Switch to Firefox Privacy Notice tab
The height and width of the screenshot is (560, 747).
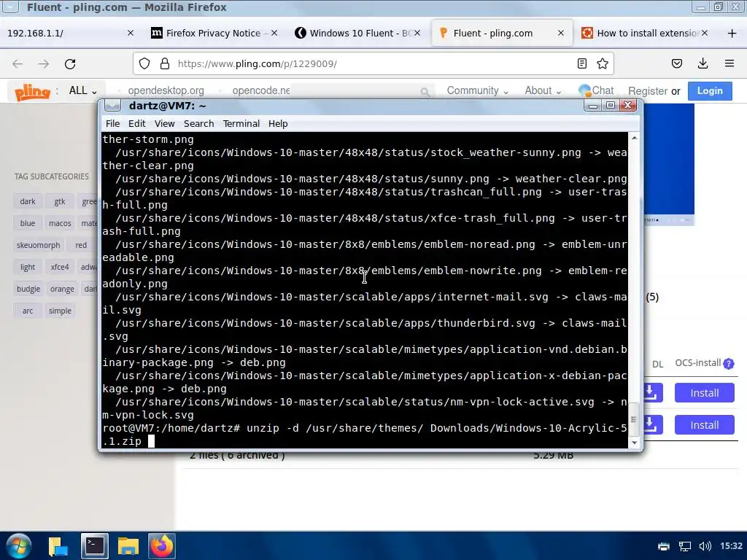pos(214,34)
